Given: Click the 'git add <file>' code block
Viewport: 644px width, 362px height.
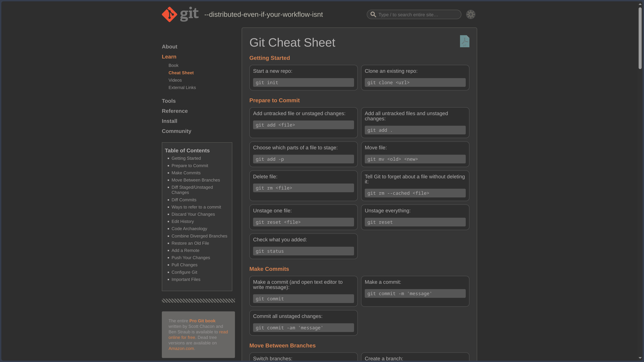Looking at the screenshot, I should [x=303, y=125].
